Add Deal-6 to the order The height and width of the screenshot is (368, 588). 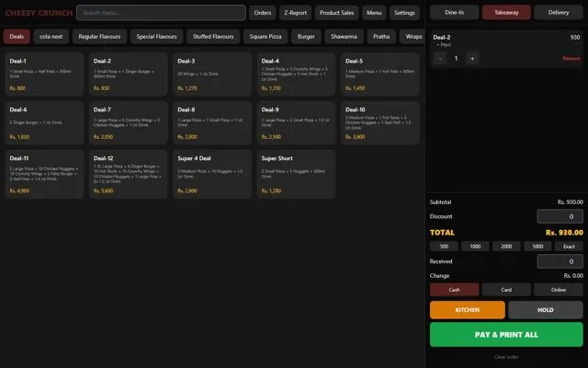pyautogui.click(x=44, y=122)
